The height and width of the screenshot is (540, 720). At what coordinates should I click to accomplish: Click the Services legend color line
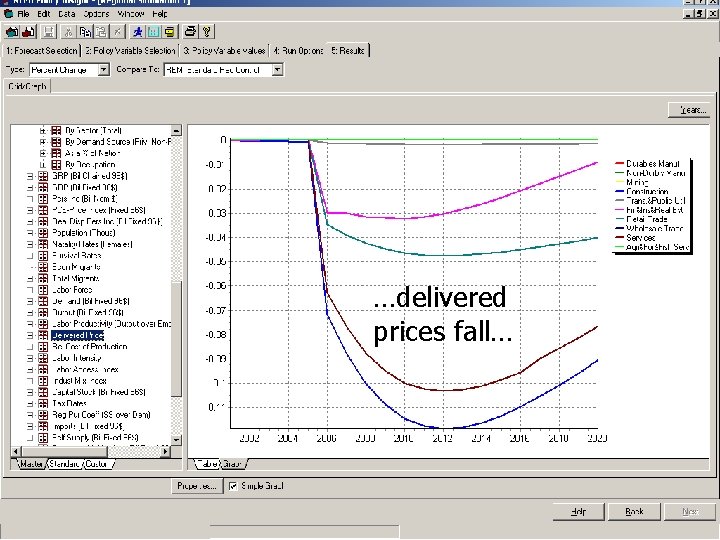tap(619, 237)
